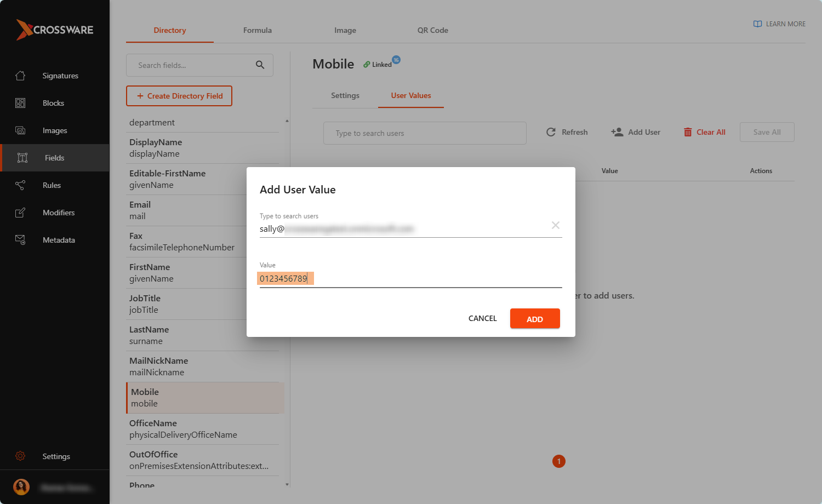Clear the selected user with X icon
Viewport: 822px width, 504px height.
pyautogui.click(x=556, y=225)
